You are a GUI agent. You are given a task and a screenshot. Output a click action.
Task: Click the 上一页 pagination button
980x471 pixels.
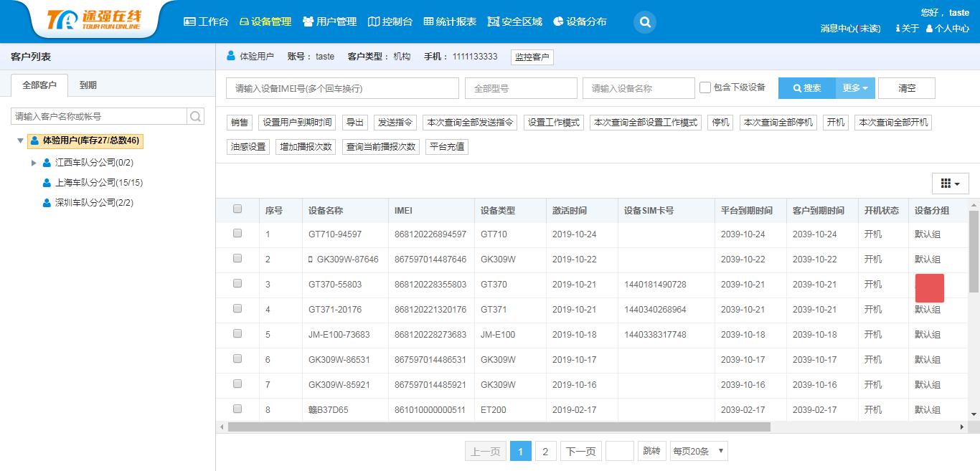(x=485, y=451)
